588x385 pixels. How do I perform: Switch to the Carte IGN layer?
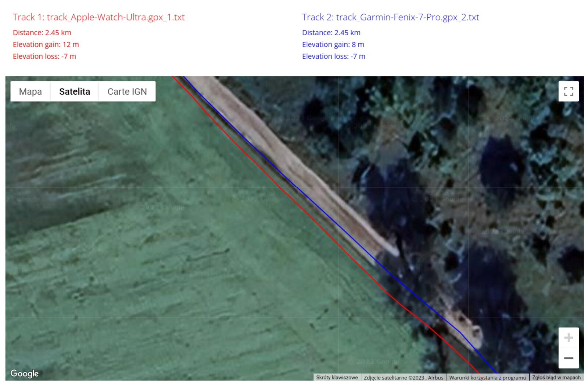pyautogui.click(x=127, y=91)
